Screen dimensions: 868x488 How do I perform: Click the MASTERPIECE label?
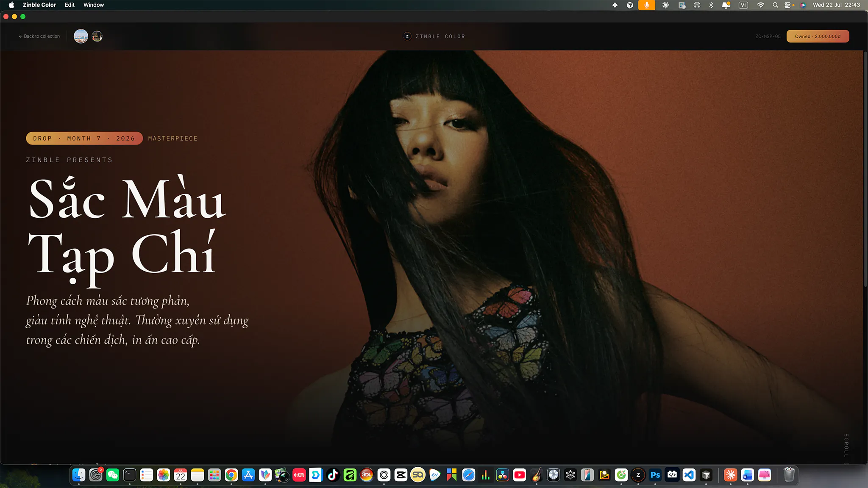tap(173, 139)
